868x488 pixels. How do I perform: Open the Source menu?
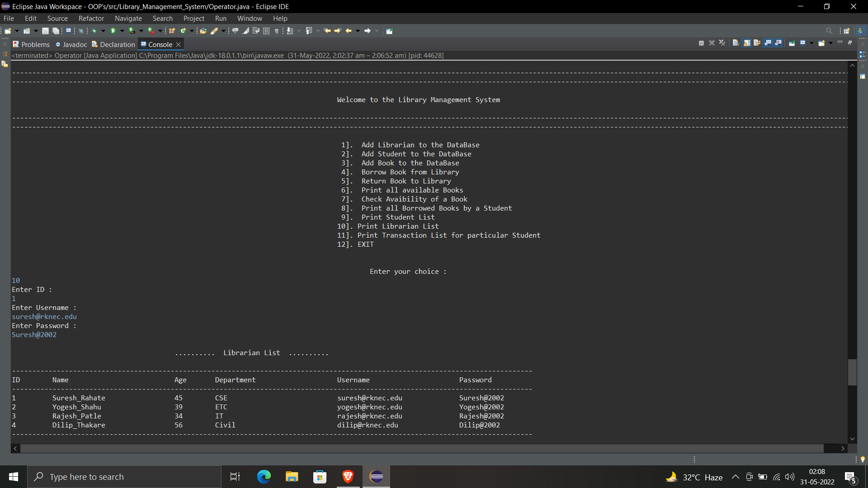point(57,18)
